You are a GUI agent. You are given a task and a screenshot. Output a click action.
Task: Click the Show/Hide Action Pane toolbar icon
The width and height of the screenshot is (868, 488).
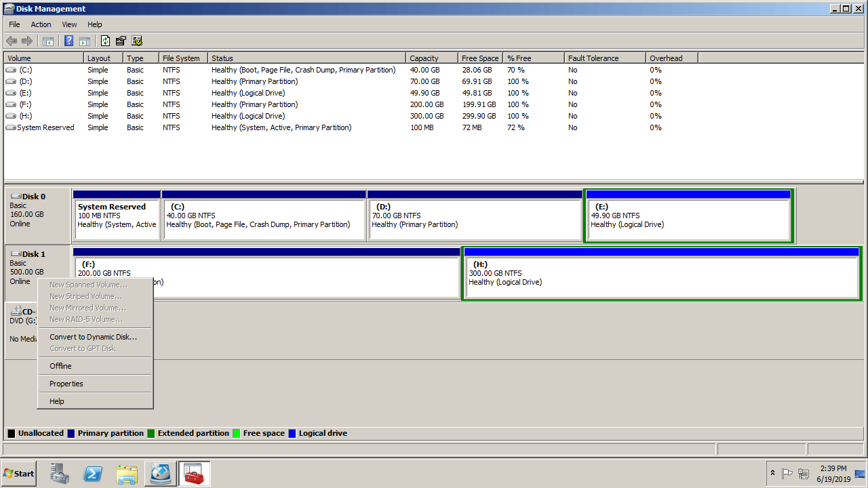[85, 41]
